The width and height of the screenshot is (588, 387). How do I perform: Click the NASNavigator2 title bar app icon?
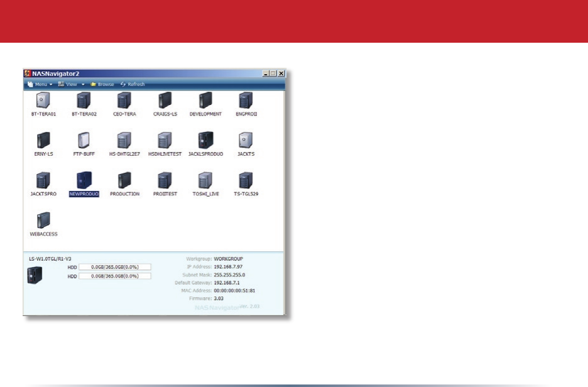pos(28,74)
